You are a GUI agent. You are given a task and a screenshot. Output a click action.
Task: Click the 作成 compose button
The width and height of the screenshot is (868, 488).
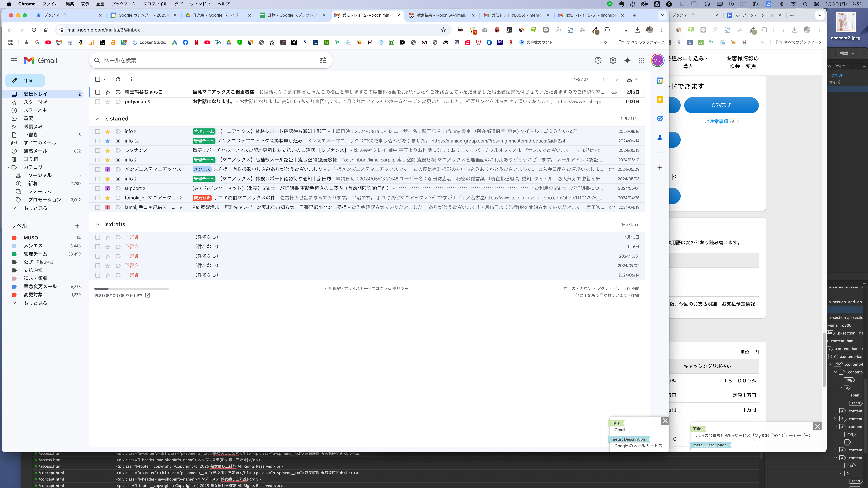pyautogui.click(x=25, y=80)
